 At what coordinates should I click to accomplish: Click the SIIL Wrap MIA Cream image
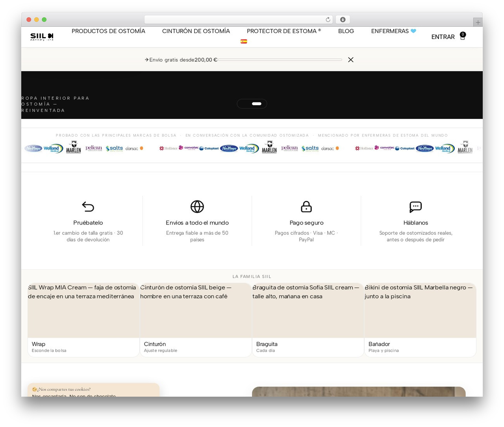click(x=83, y=310)
